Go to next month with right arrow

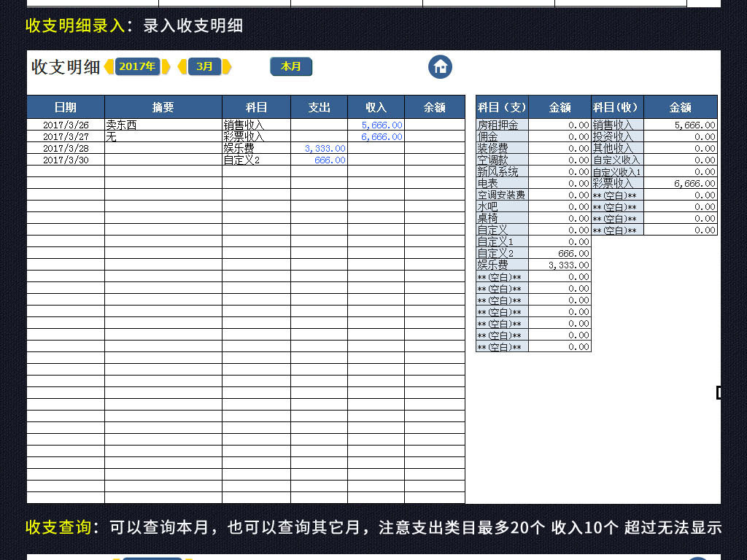point(227,66)
